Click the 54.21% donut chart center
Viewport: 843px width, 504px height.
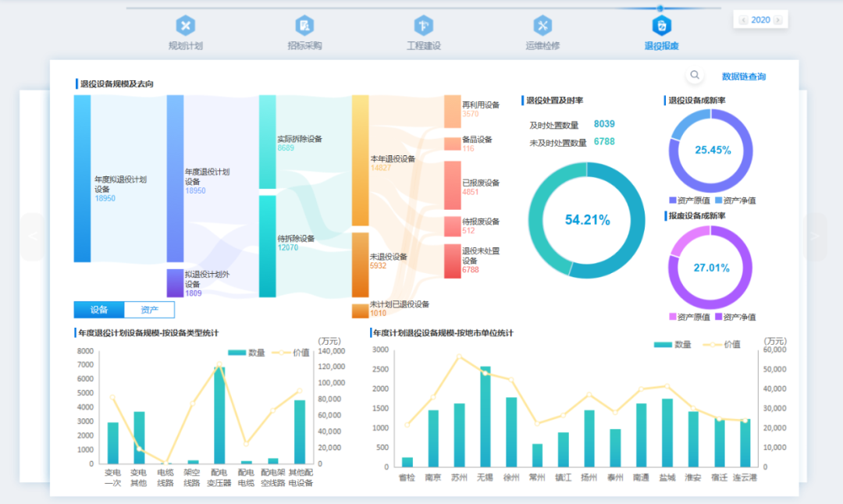[x=587, y=221]
